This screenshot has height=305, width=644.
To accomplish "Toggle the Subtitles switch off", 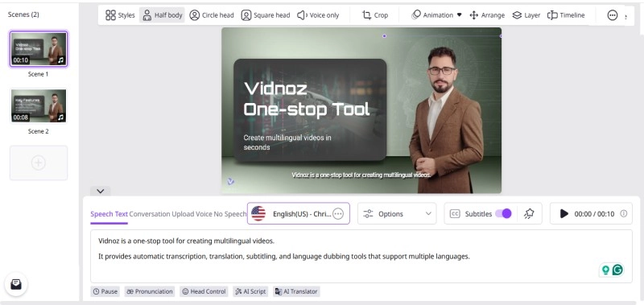I will pyautogui.click(x=503, y=213).
